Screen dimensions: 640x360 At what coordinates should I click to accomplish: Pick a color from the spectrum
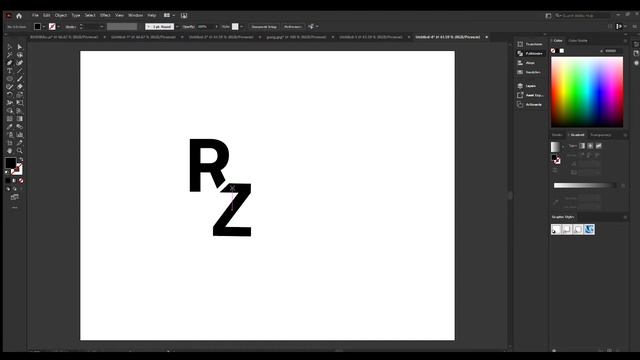tap(587, 92)
